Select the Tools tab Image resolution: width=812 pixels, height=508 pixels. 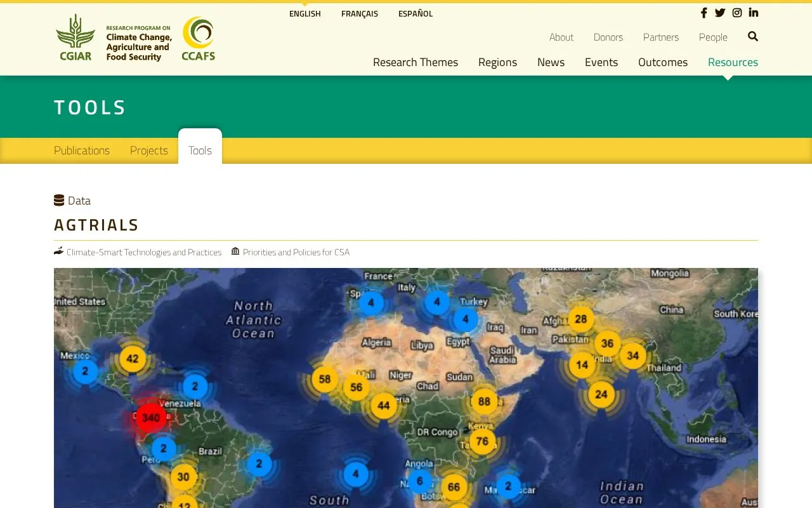tap(200, 150)
